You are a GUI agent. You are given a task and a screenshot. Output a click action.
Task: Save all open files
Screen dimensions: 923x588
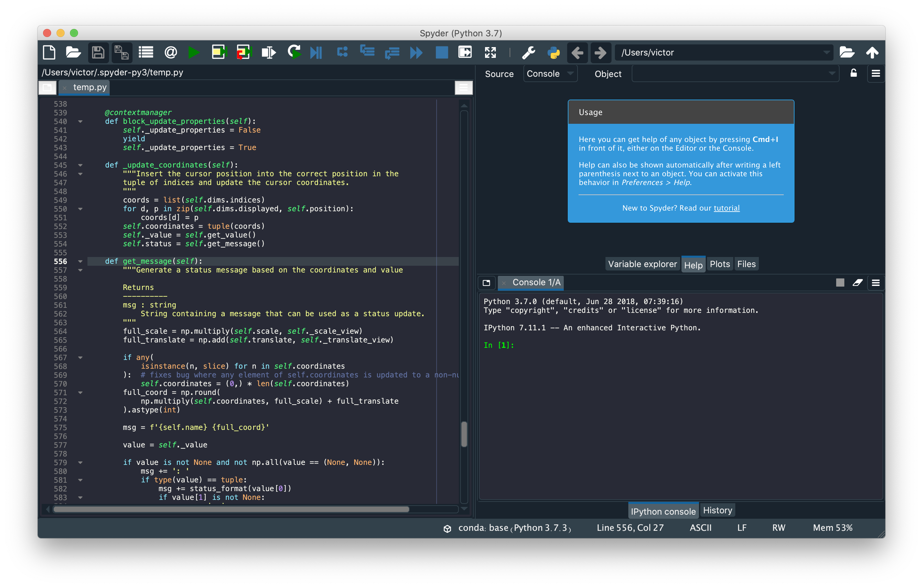click(122, 52)
